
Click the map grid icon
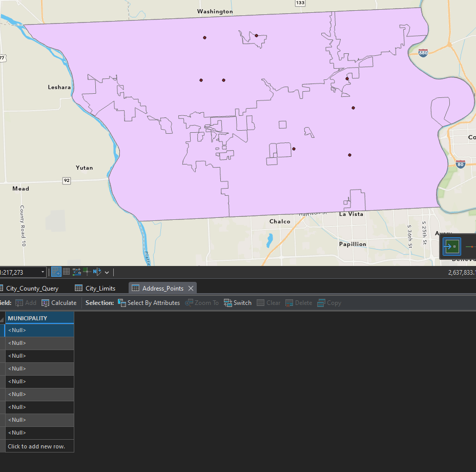[x=67, y=272]
